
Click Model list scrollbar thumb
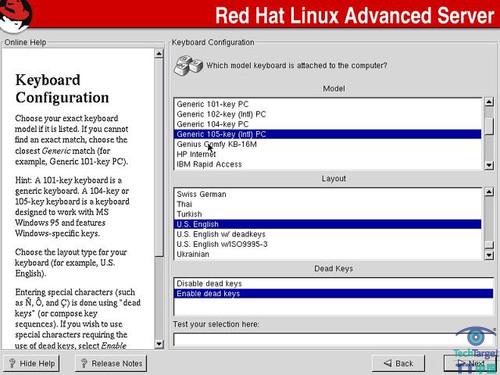[x=489, y=126]
